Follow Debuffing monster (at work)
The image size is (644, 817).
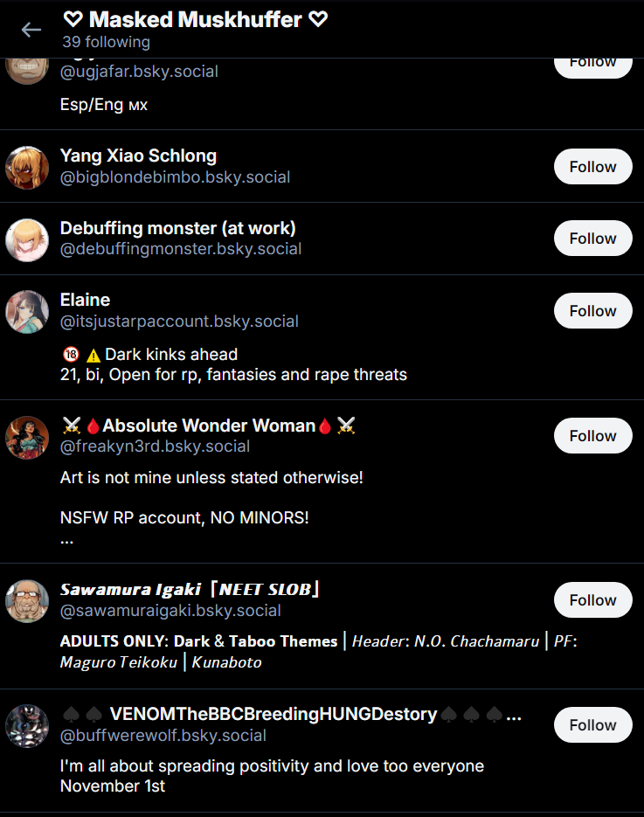point(593,239)
